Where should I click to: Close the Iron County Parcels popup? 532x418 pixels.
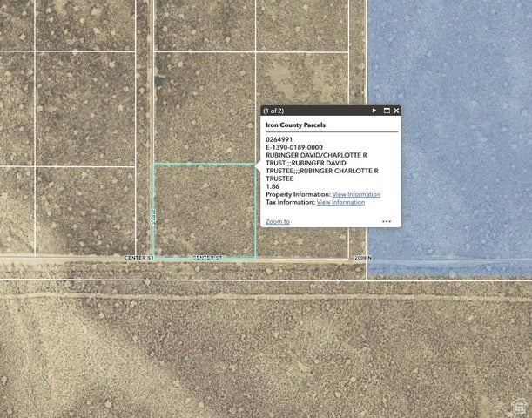pos(396,111)
